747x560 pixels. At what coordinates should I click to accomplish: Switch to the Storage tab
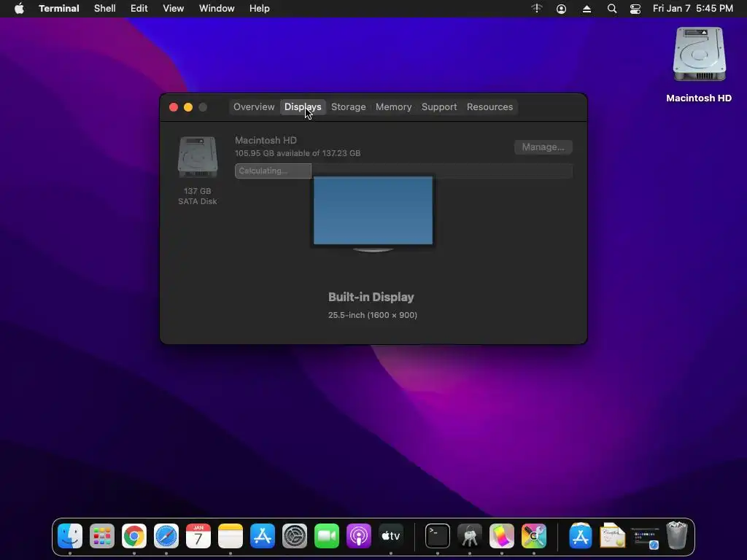pyautogui.click(x=349, y=107)
